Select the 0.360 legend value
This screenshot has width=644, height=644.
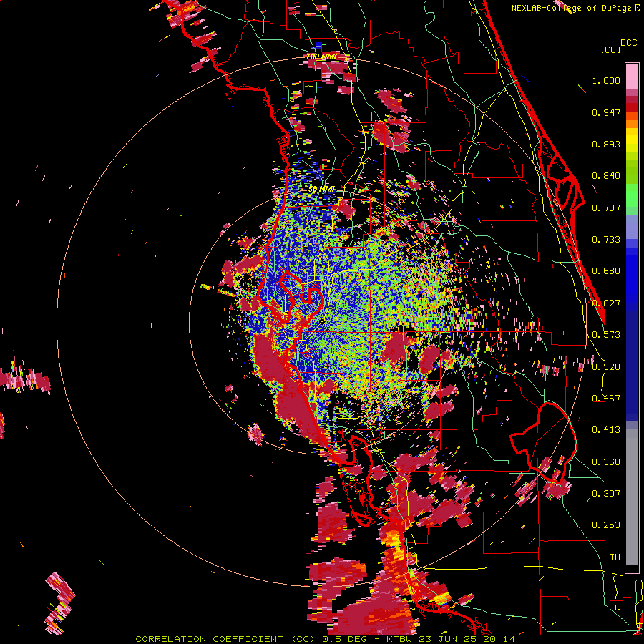tap(606, 462)
